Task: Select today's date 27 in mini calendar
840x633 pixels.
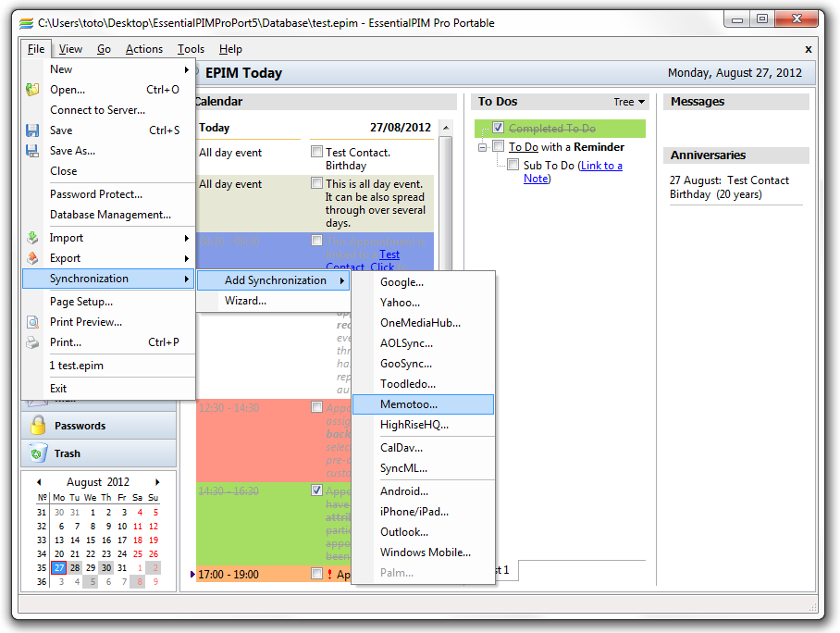Action: (x=59, y=567)
